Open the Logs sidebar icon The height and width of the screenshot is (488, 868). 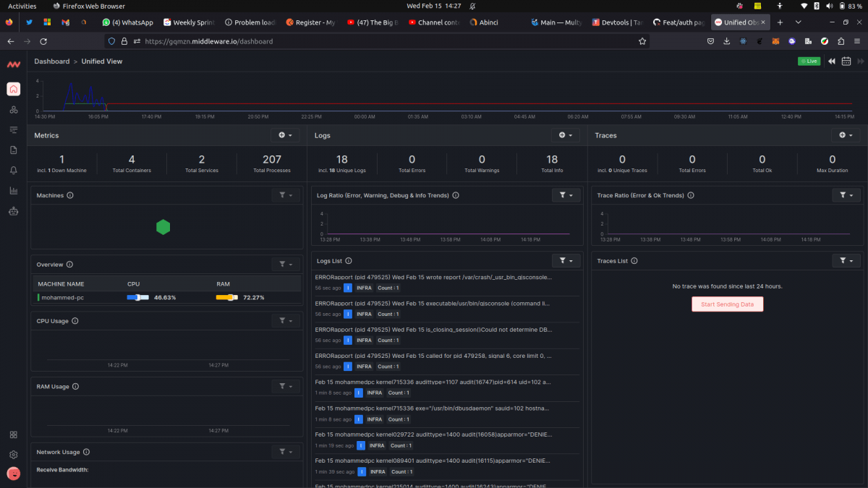pos(13,129)
